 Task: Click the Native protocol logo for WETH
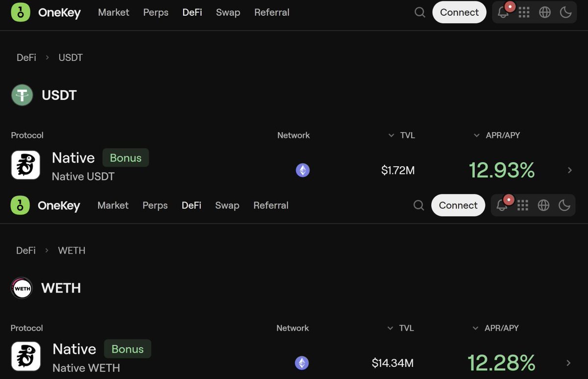click(x=25, y=356)
